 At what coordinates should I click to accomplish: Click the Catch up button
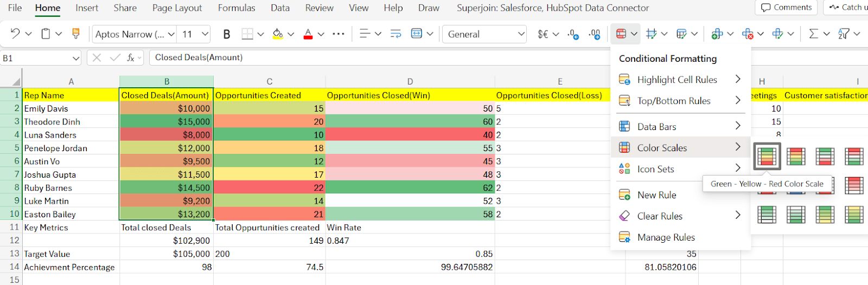pyautogui.click(x=846, y=8)
